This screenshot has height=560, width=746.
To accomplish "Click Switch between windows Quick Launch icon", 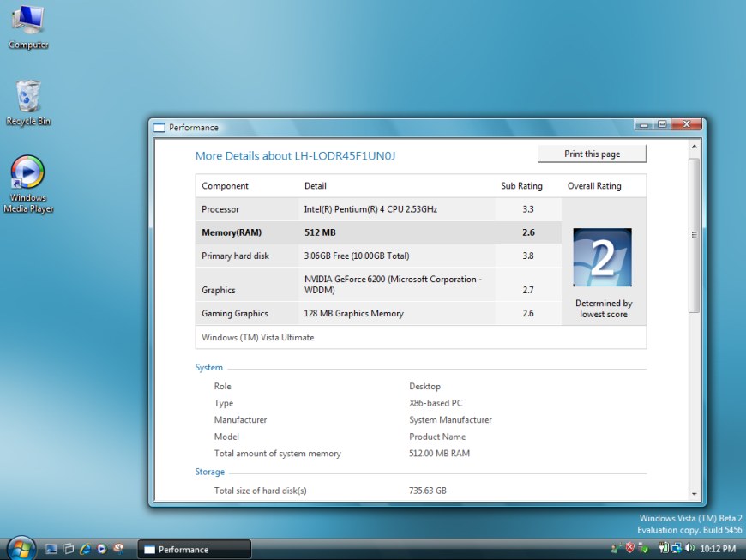I will [x=68, y=549].
